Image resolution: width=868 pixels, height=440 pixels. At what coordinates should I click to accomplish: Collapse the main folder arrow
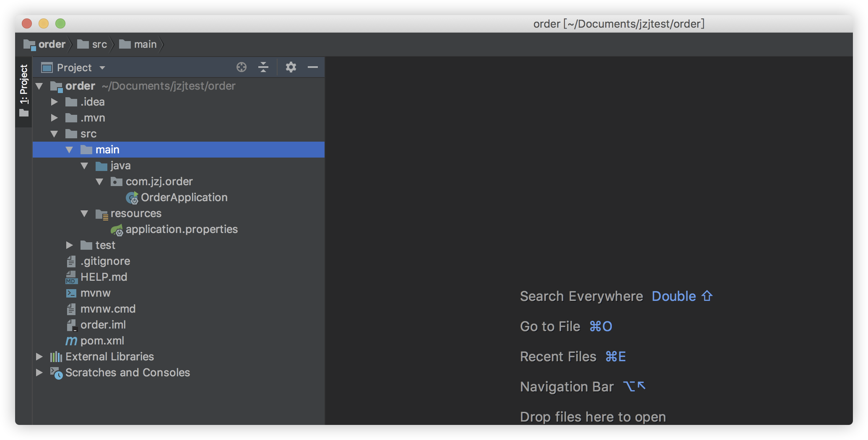pyautogui.click(x=70, y=150)
